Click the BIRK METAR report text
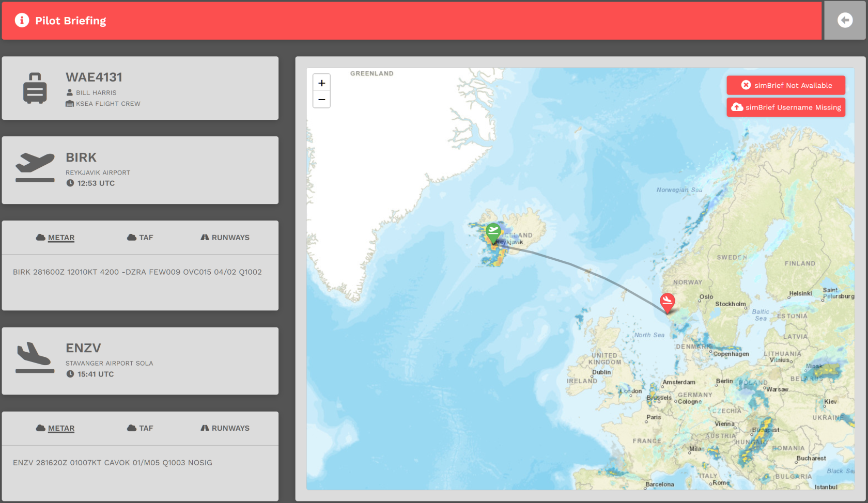Image resolution: width=868 pixels, height=503 pixels. coord(137,272)
